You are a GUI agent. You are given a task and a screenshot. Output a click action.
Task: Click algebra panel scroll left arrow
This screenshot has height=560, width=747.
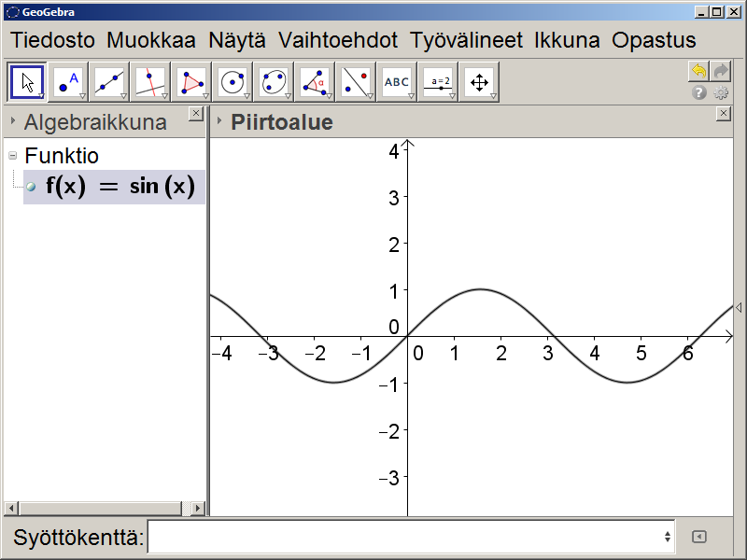click(11, 509)
